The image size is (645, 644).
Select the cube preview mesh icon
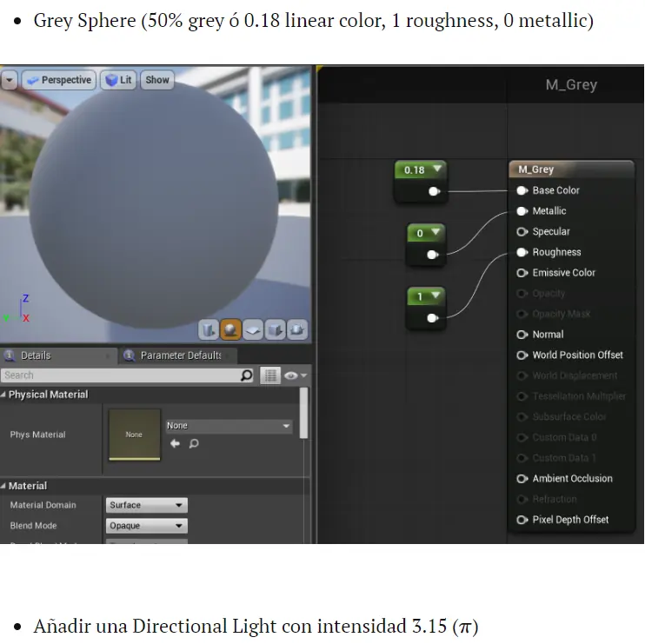[x=275, y=329]
